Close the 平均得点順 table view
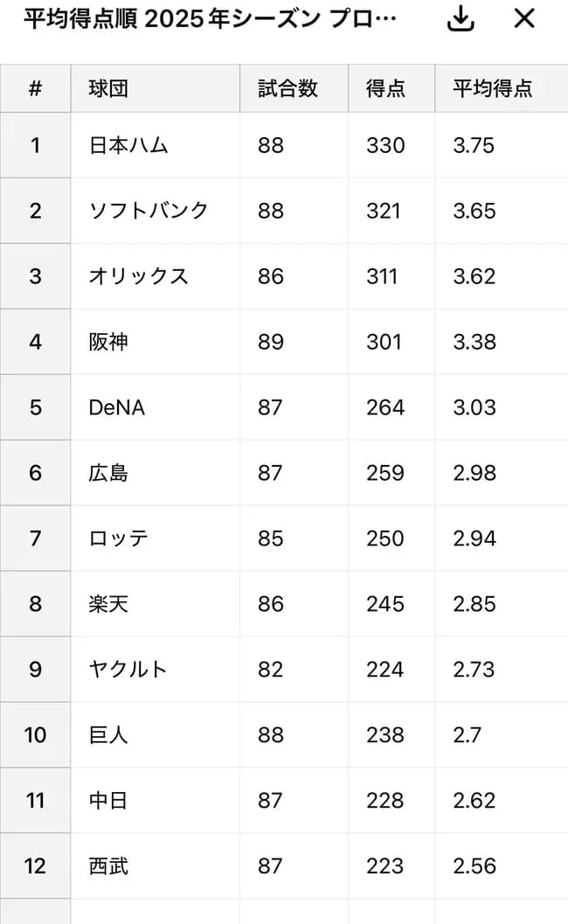 pyautogui.click(x=523, y=17)
